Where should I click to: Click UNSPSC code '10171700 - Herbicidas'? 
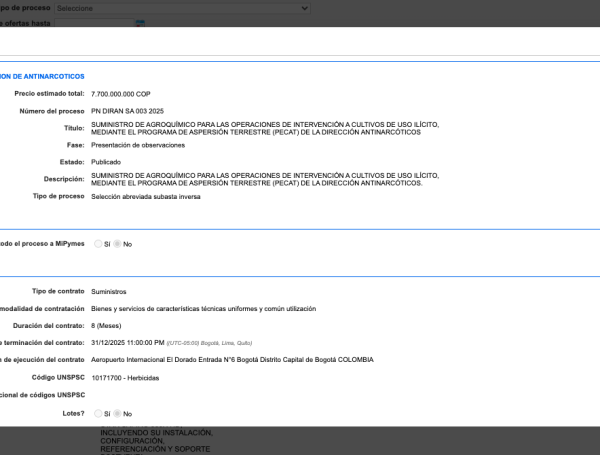[x=130, y=378]
